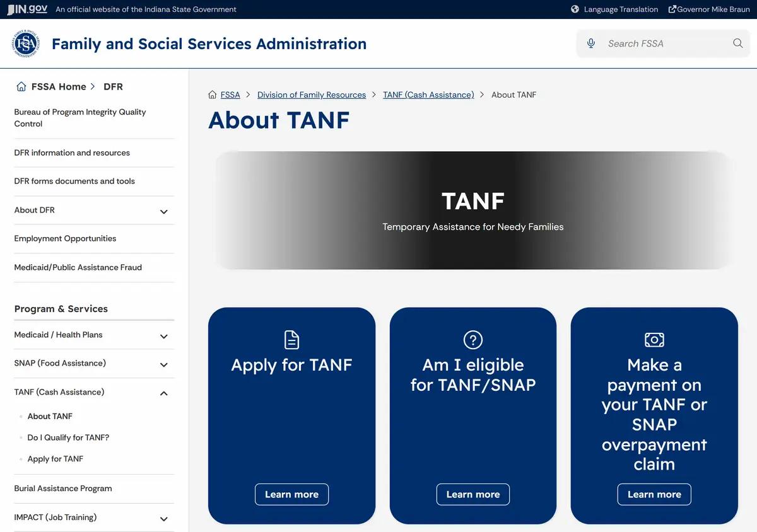Activate the microphone voice search icon

point(591,43)
